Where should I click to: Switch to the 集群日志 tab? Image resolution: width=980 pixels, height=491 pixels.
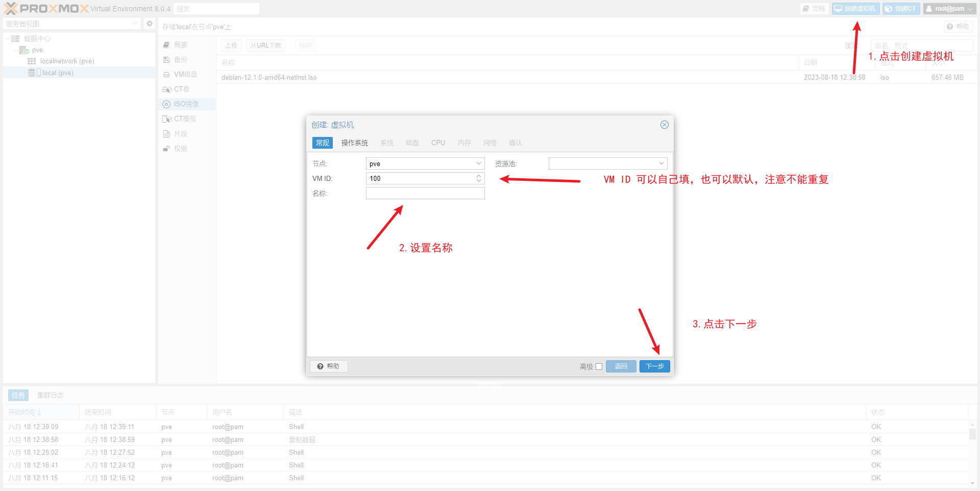click(x=50, y=395)
